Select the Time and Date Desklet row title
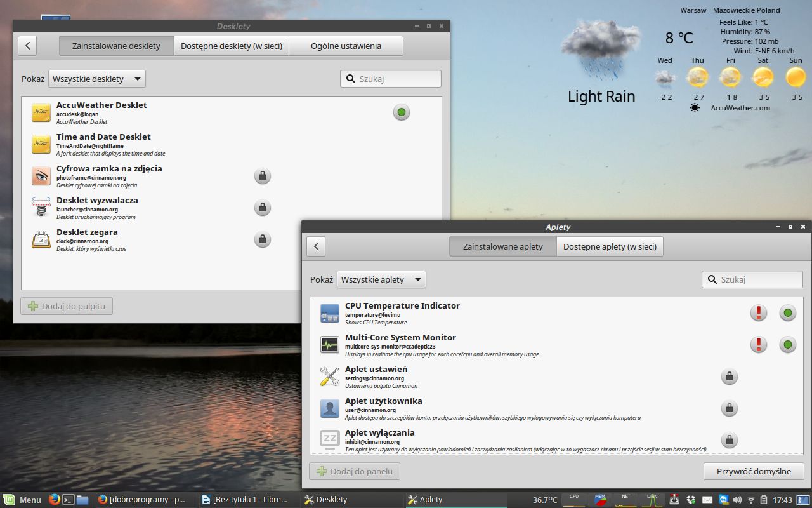Screen dimensions: 812x508 [x=103, y=137]
